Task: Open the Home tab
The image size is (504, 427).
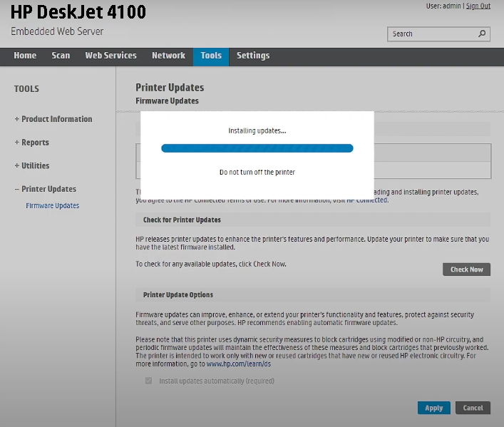Action: pyautogui.click(x=25, y=56)
